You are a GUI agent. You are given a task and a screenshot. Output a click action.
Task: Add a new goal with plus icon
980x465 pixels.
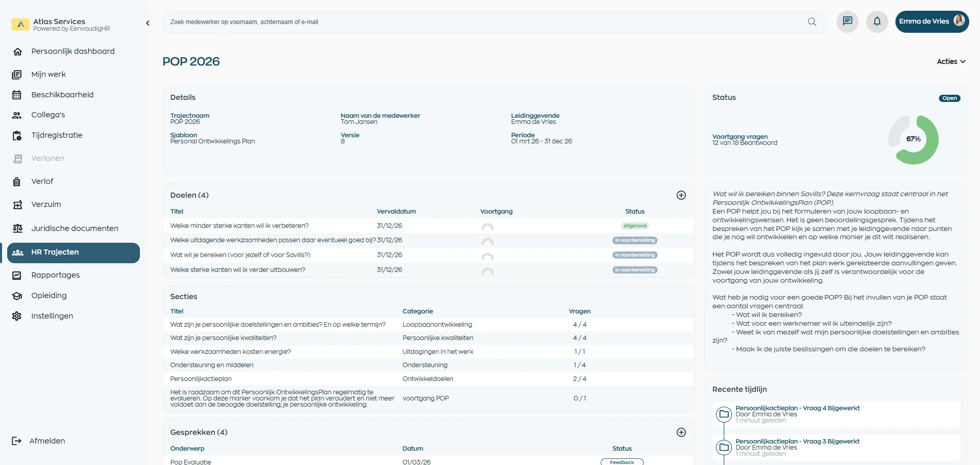point(681,195)
